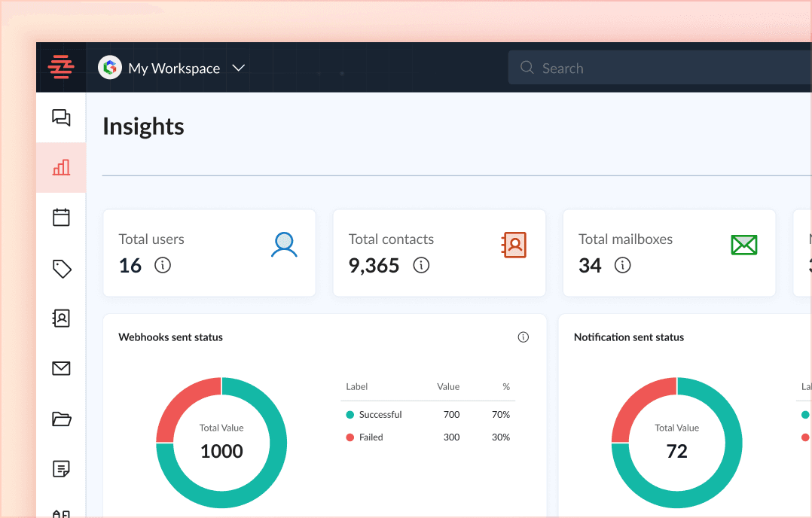812x518 pixels.
Task: Click the Search input field
Action: point(660,68)
